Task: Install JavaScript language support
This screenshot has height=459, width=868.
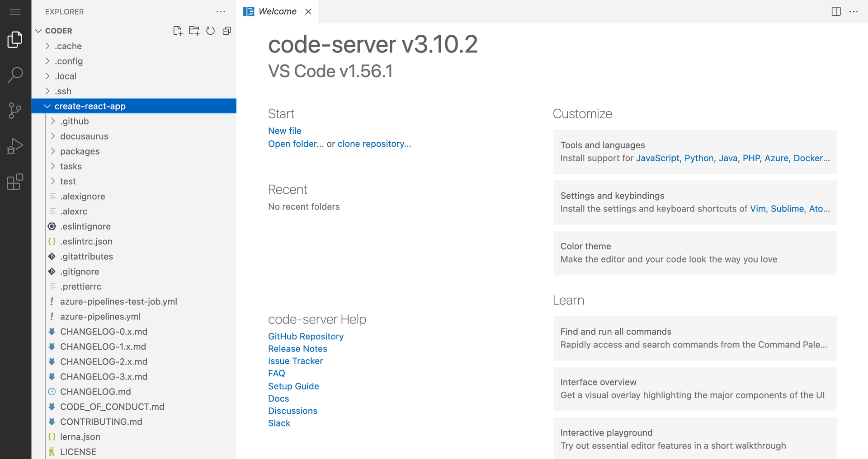Action: click(657, 158)
